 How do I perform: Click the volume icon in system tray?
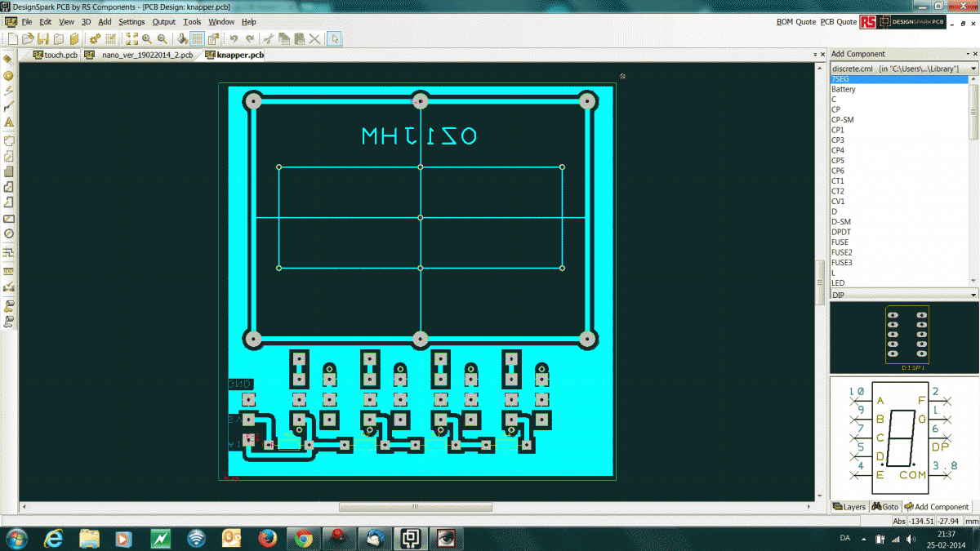coord(912,539)
